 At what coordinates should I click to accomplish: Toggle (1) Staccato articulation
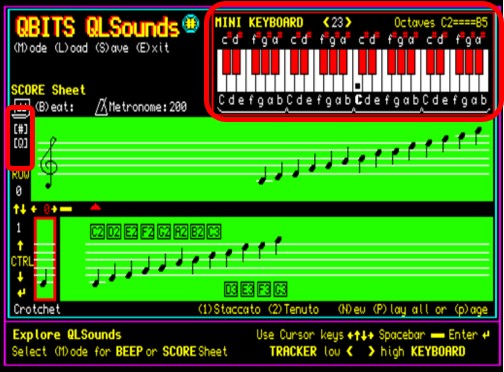click(229, 310)
